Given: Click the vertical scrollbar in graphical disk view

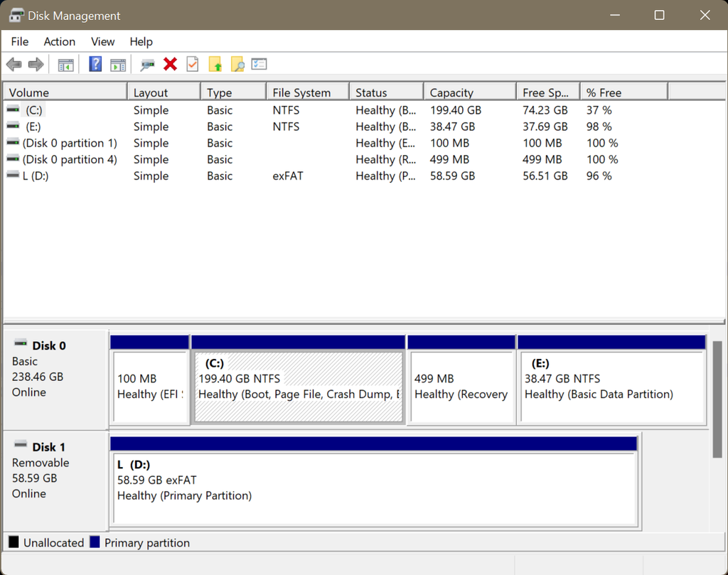Looking at the screenshot, I should 717,399.
